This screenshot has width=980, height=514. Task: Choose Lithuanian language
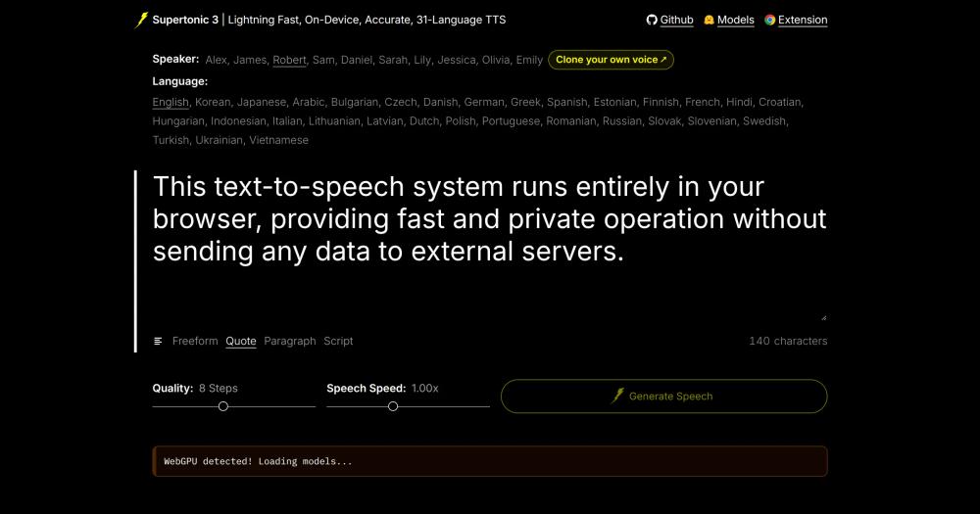click(334, 121)
